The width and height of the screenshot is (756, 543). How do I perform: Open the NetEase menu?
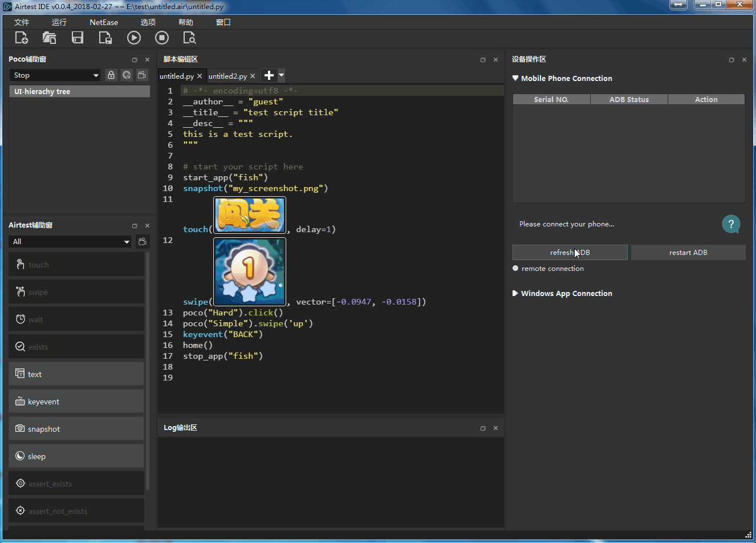(104, 22)
